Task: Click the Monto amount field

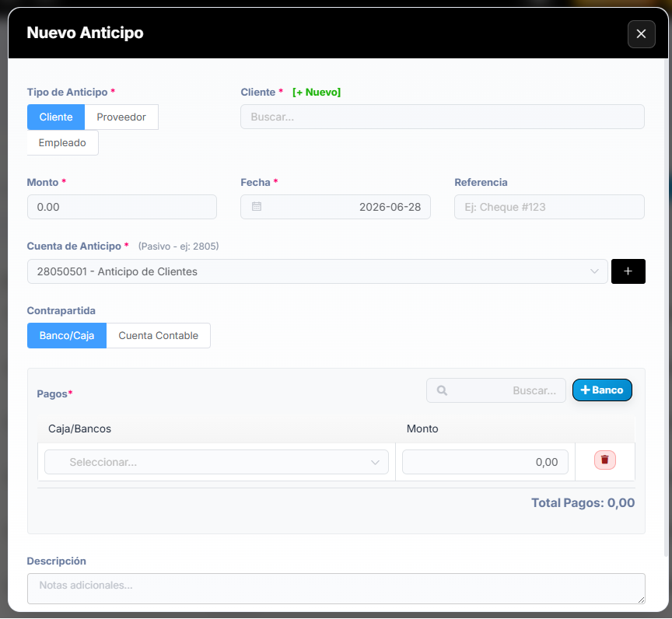Action: (x=121, y=207)
